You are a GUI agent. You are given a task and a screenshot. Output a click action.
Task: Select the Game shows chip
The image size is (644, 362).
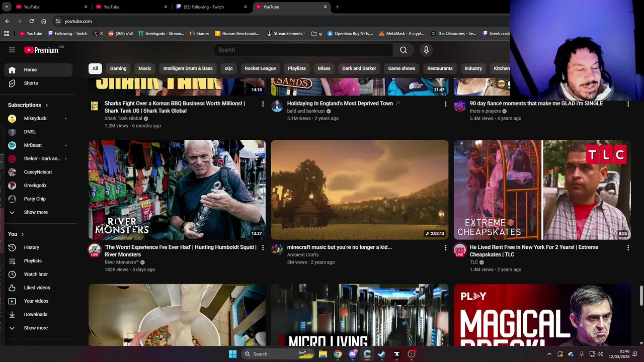(401, 68)
